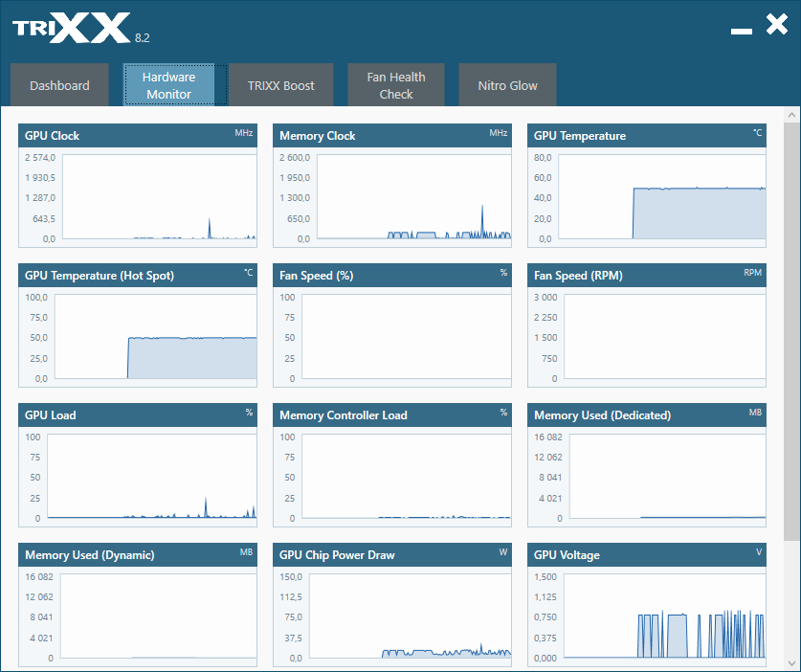Image resolution: width=801 pixels, height=672 pixels.
Task: Click the GPU Temperature (Hot Spot) graph
Action: coord(155,336)
